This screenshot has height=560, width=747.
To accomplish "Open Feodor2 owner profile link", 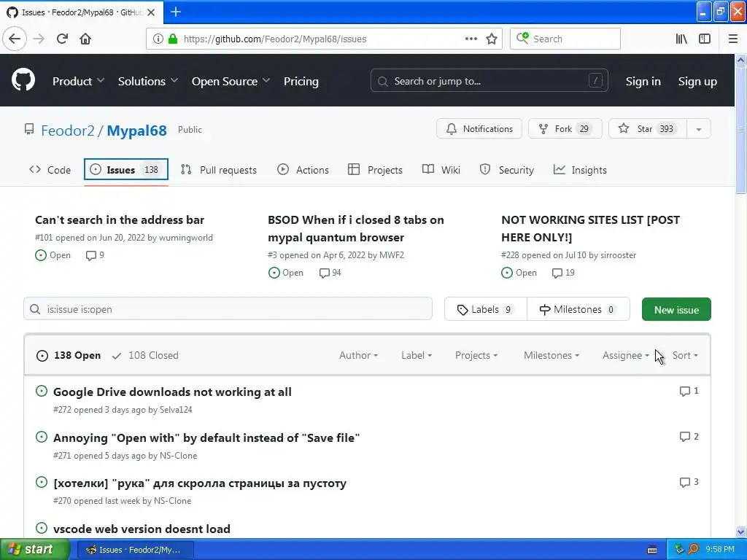I will [68, 130].
